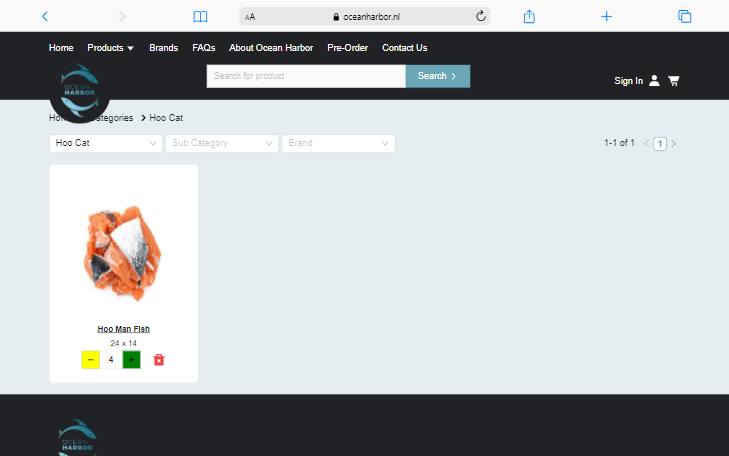The width and height of the screenshot is (729, 456).
Task: Click the 24 x 14 pack size text
Action: [x=124, y=344]
